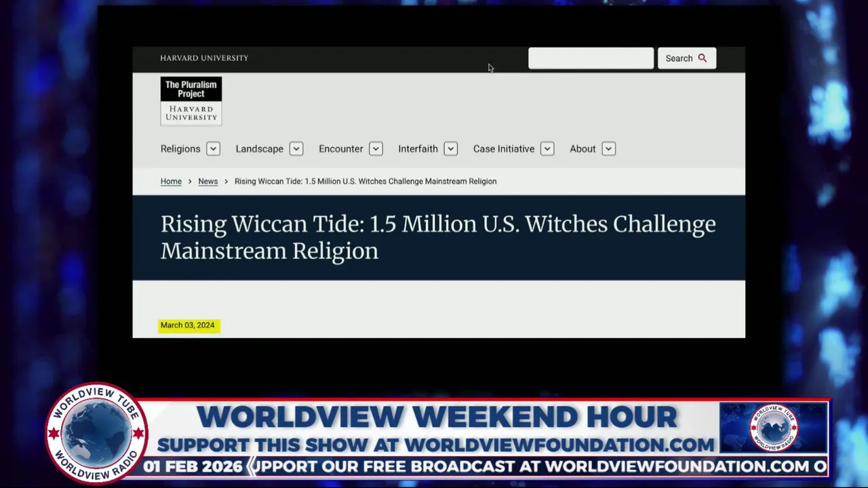This screenshot has height=488, width=868.
Task: Open the Religions menu
Action: click(x=180, y=148)
